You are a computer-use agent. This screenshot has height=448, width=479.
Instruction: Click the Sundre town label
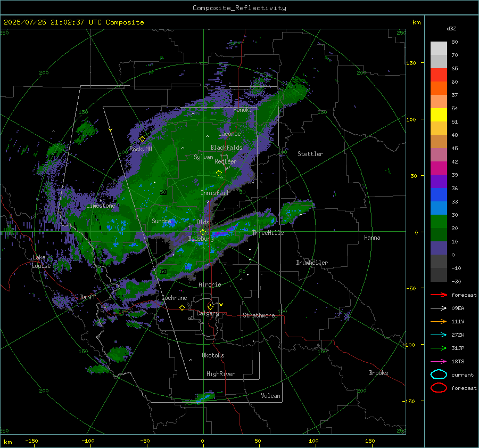[161, 221]
